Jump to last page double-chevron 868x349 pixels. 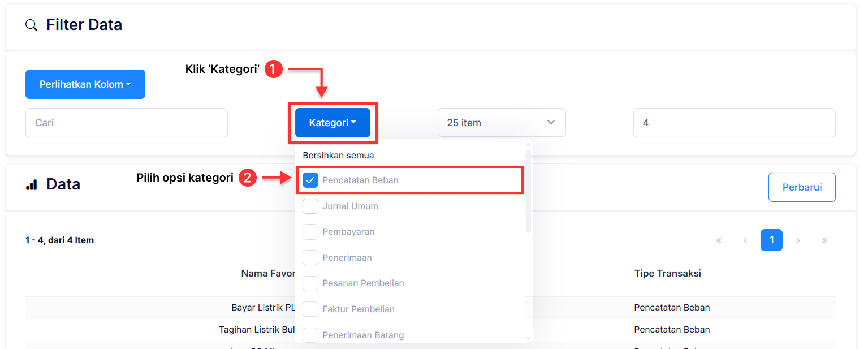824,240
